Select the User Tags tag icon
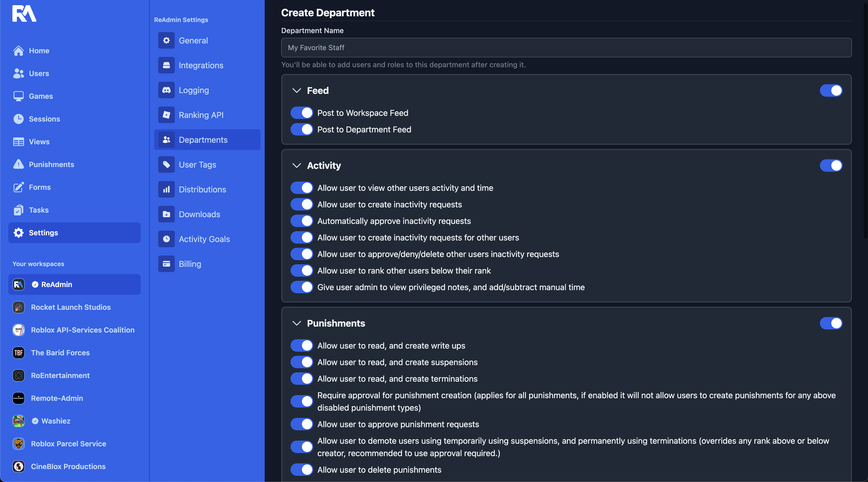This screenshot has width=868, height=482. coord(166,164)
